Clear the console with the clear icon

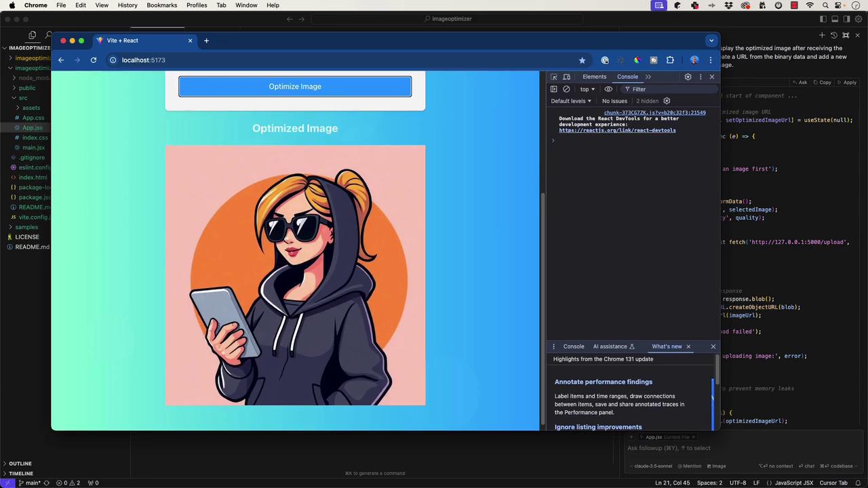coord(567,89)
